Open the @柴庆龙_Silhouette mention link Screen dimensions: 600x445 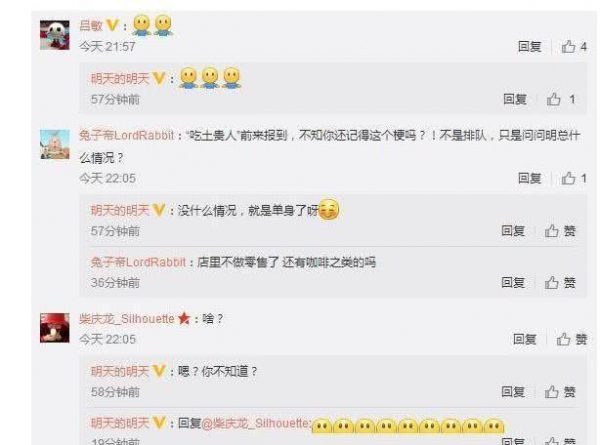(255, 423)
